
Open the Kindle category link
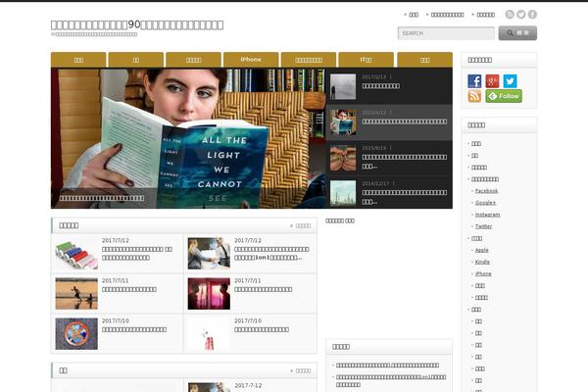click(x=482, y=262)
